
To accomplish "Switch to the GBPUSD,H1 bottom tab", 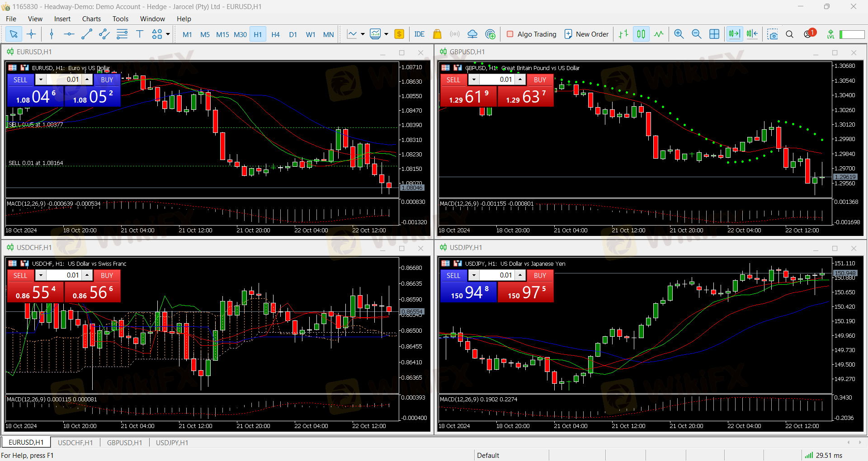I will (x=124, y=442).
